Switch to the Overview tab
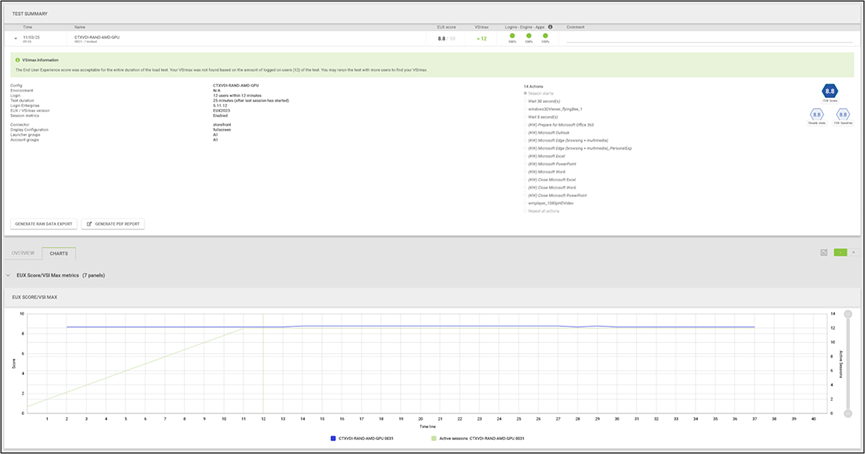Screen dimensions: 865x454 (23, 253)
